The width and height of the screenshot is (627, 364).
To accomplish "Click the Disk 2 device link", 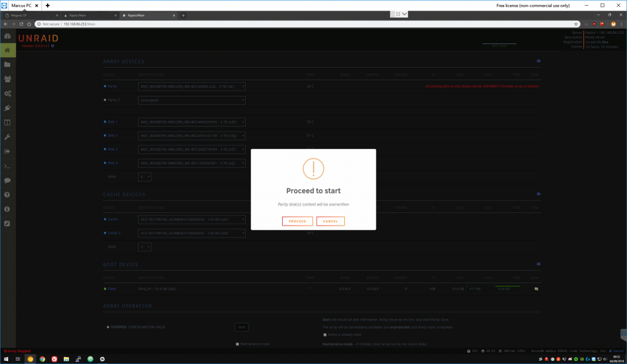I will point(112,135).
